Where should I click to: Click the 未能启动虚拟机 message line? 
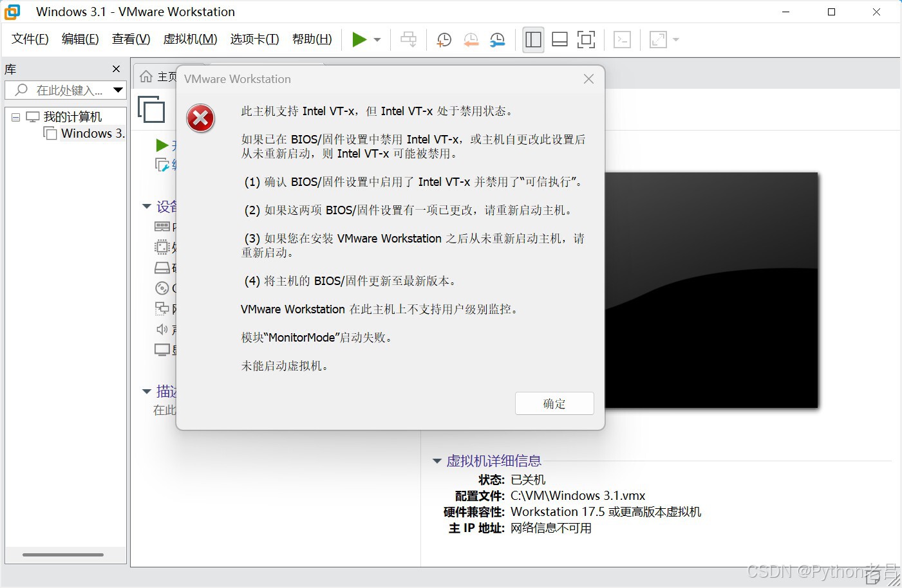[285, 366]
